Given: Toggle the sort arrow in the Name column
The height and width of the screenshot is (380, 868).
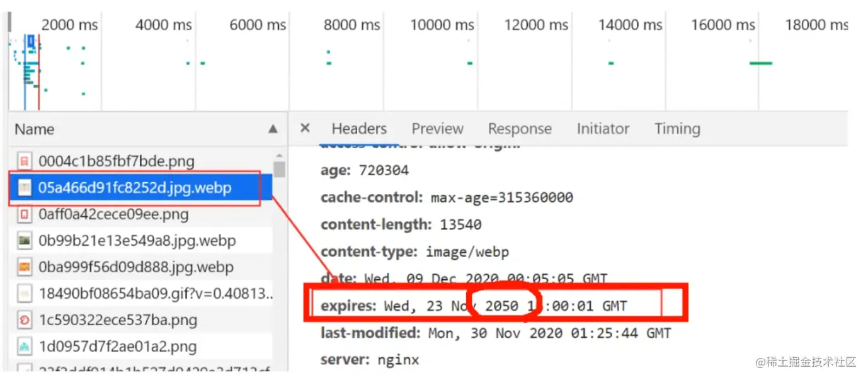Looking at the screenshot, I should point(273,129).
